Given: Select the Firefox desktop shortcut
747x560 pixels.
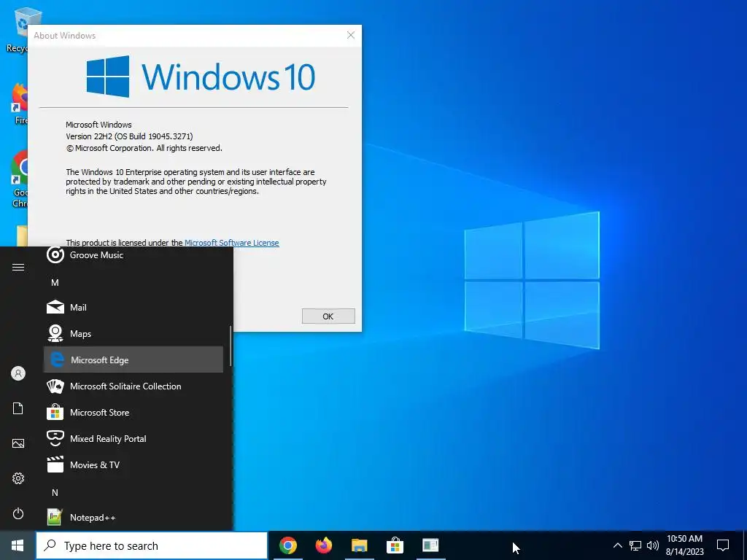Looking at the screenshot, I should point(19,104).
